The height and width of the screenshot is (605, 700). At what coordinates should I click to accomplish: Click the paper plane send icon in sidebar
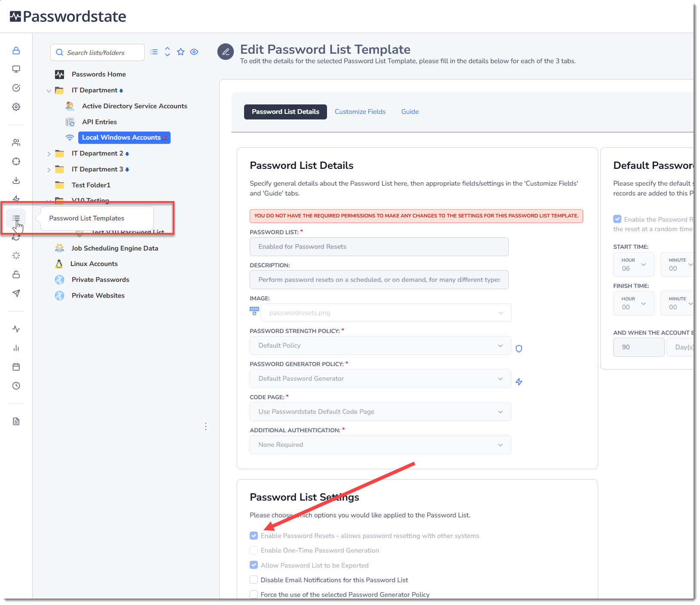[16, 293]
